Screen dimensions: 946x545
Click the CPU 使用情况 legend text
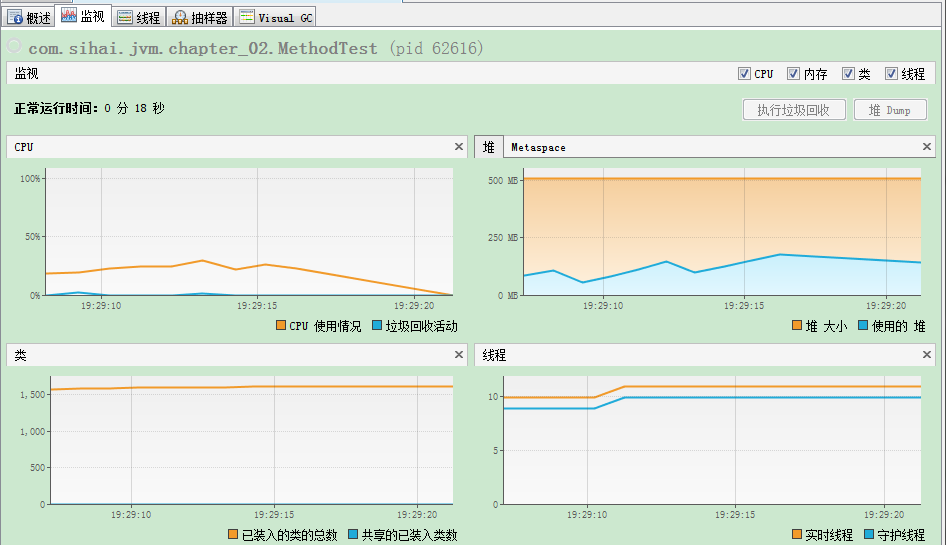coord(325,326)
